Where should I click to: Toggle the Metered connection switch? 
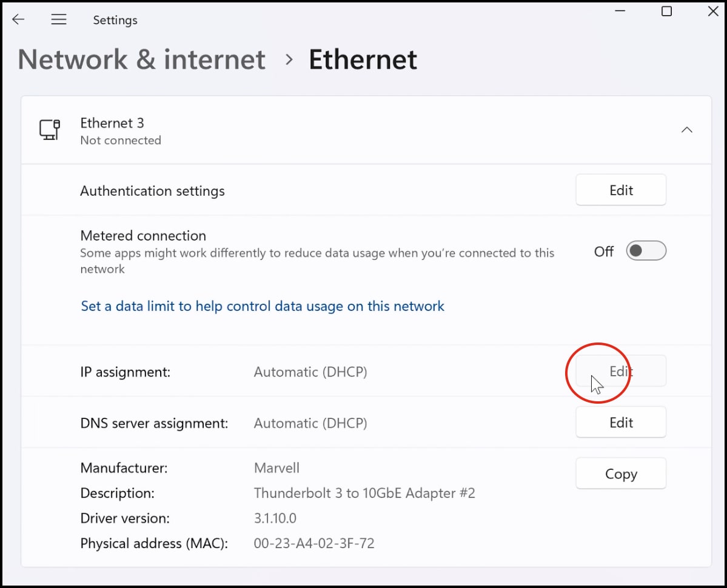coord(646,251)
